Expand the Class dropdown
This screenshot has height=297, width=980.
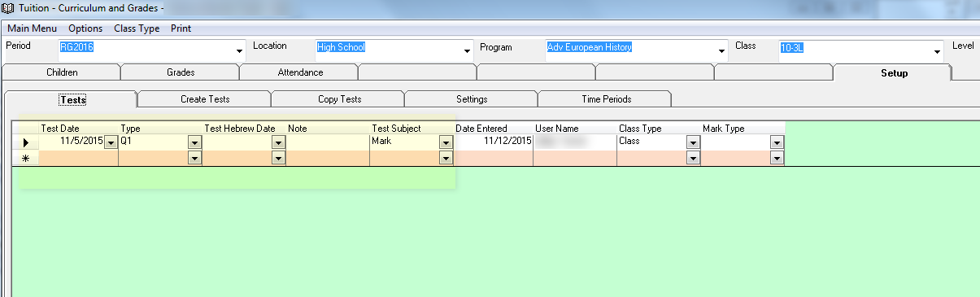click(x=938, y=51)
